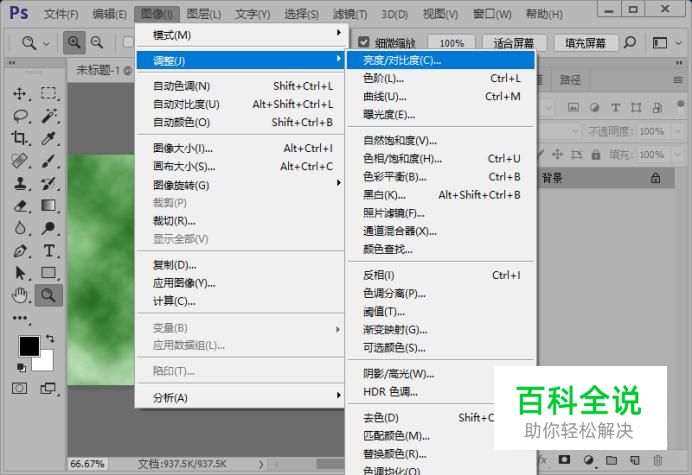Open the edit toolbar three-dots icon

pos(20,318)
